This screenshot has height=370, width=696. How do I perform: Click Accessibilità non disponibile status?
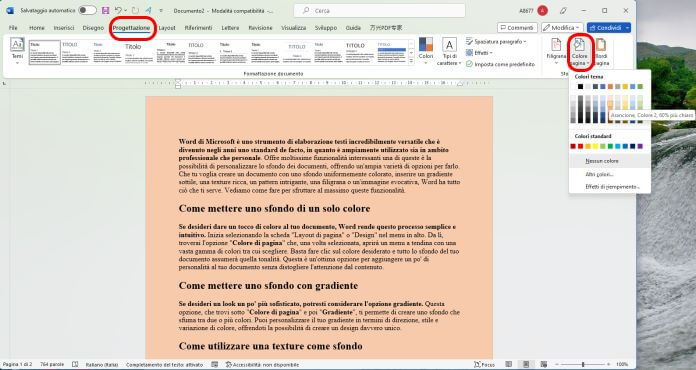click(262, 365)
